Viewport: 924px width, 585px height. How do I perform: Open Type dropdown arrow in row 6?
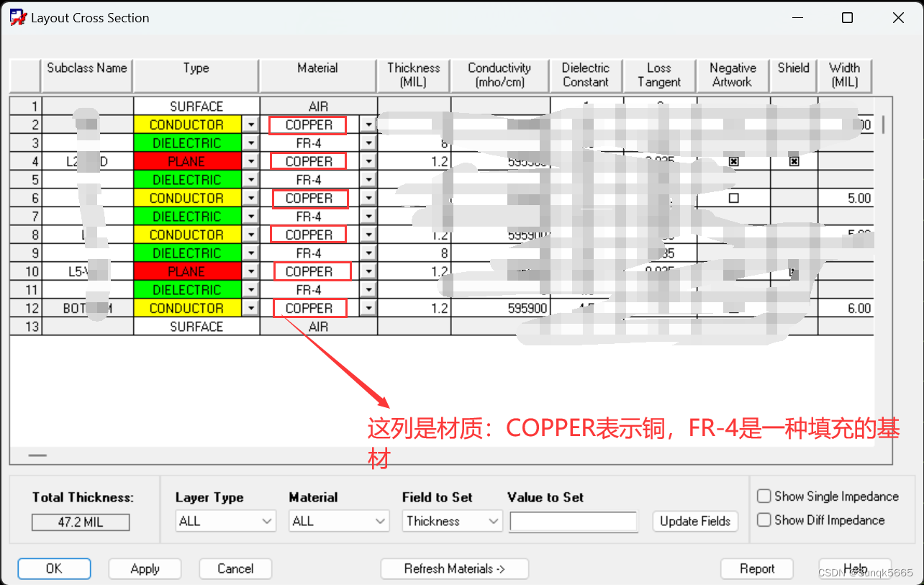coord(250,198)
